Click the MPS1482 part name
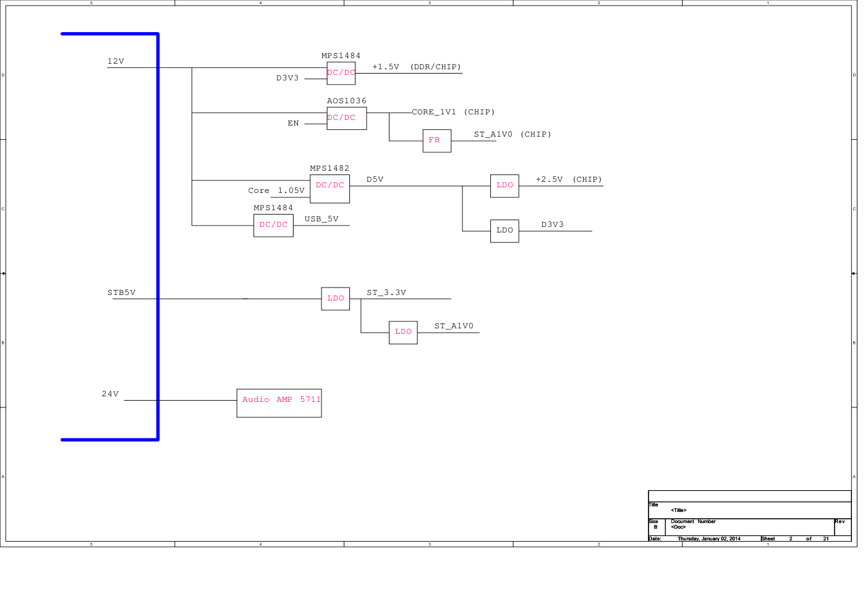 (330, 168)
